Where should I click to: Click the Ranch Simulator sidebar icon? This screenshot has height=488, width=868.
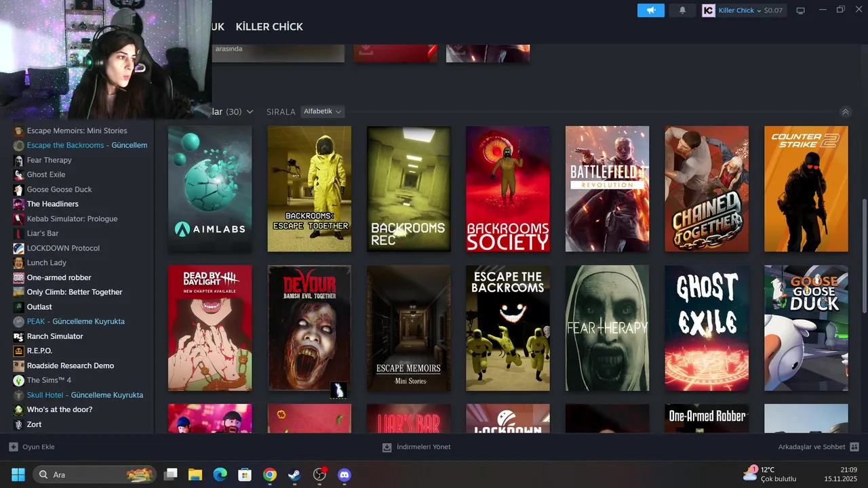(x=19, y=336)
